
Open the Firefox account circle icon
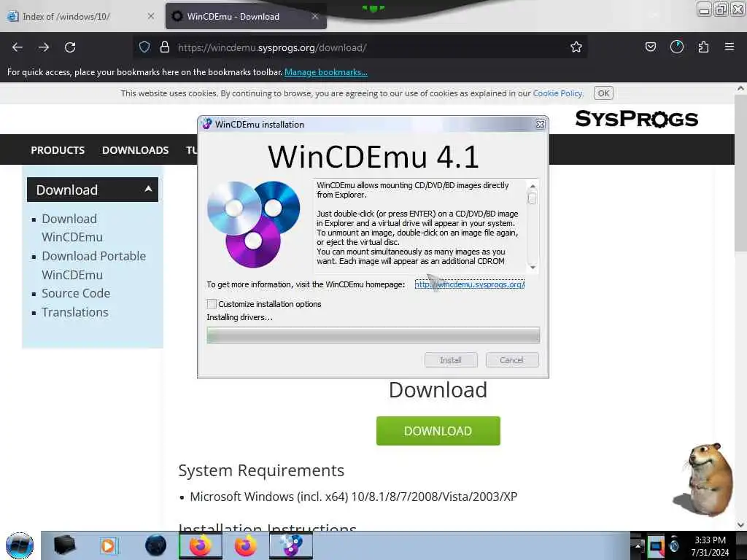pos(676,47)
